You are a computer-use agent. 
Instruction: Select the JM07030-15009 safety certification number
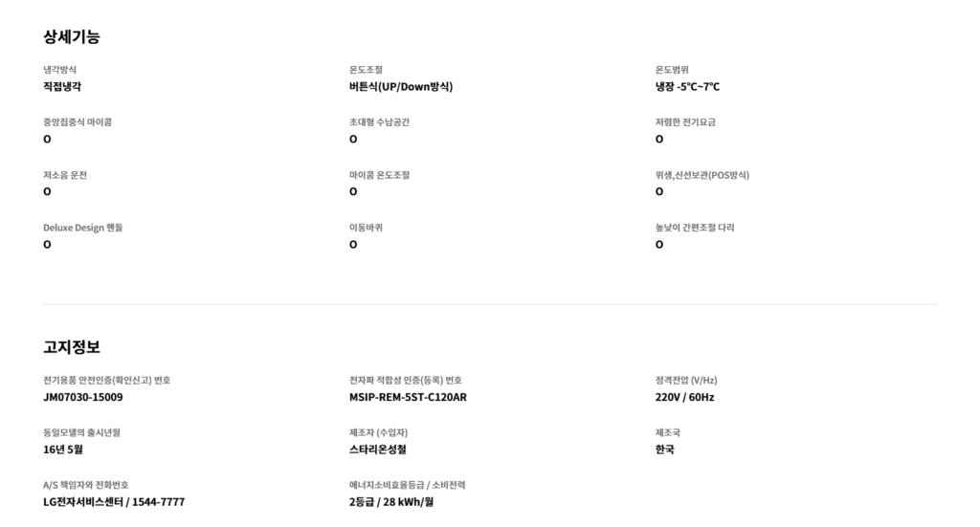[83, 397]
